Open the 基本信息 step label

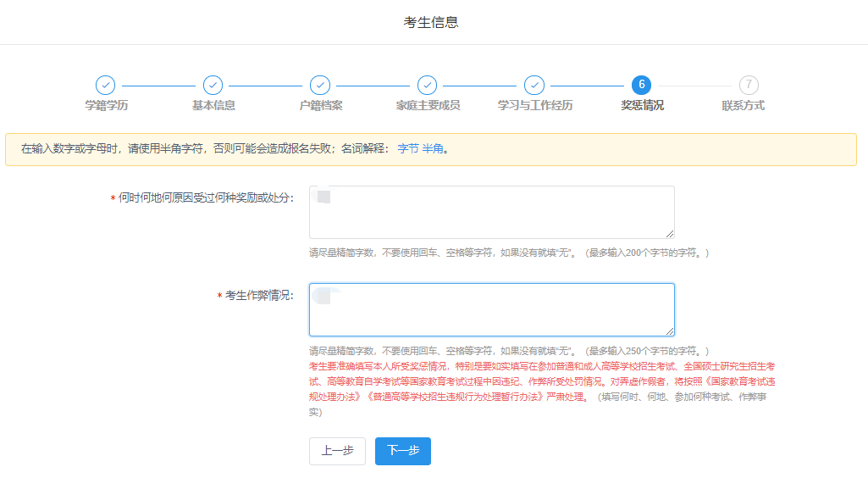[x=213, y=106]
